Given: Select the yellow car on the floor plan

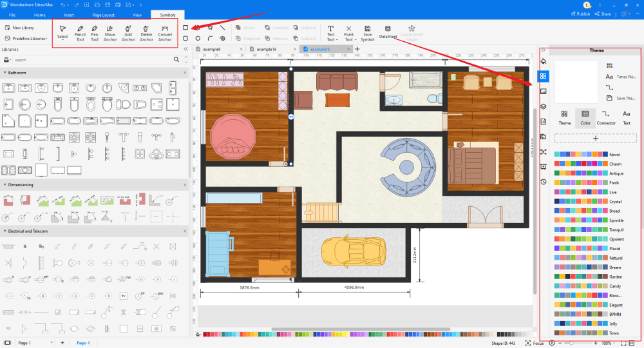Looking at the screenshot, I should coord(354,251).
